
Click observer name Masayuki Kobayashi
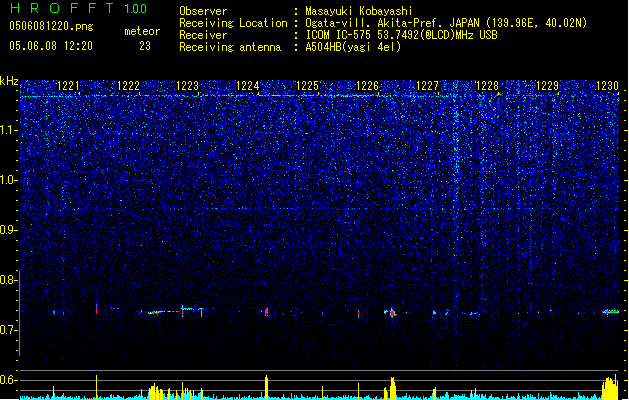(359, 11)
